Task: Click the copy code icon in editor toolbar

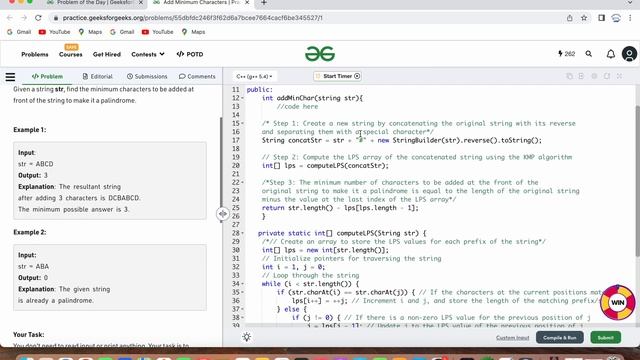Action: [x=569, y=76]
